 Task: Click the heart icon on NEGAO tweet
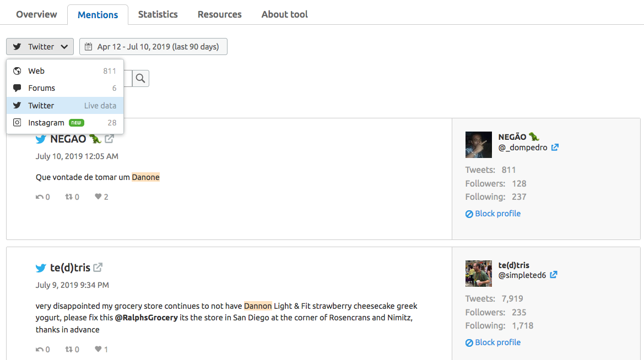tap(98, 197)
